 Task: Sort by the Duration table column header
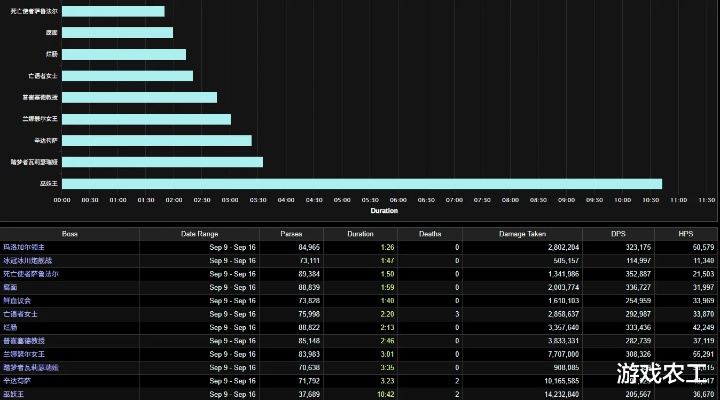pos(360,233)
